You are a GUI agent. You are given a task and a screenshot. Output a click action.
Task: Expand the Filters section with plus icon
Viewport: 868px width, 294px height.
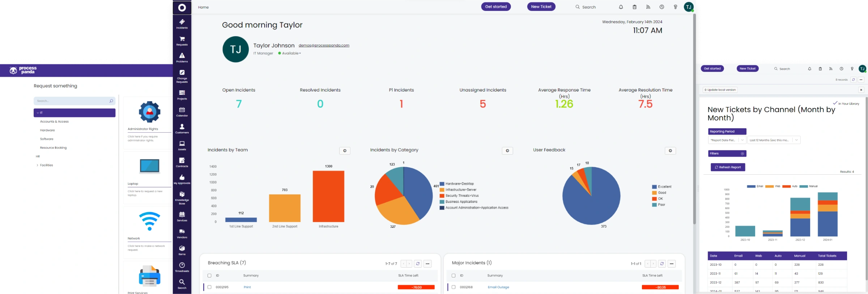pos(743,154)
